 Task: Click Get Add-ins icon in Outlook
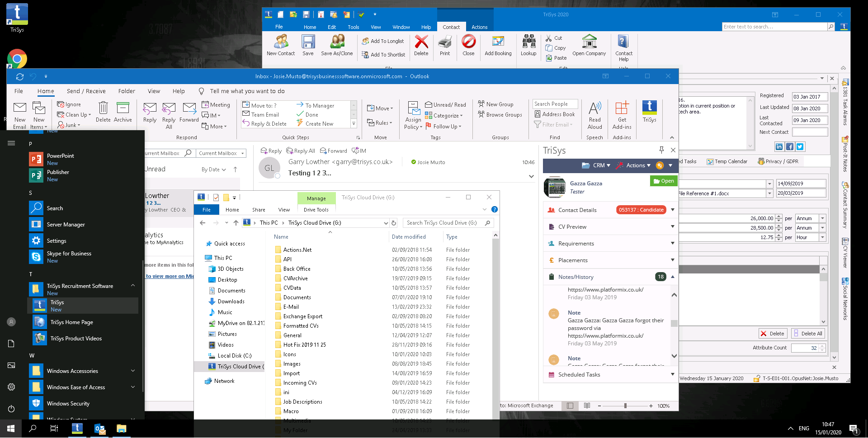[622, 115]
